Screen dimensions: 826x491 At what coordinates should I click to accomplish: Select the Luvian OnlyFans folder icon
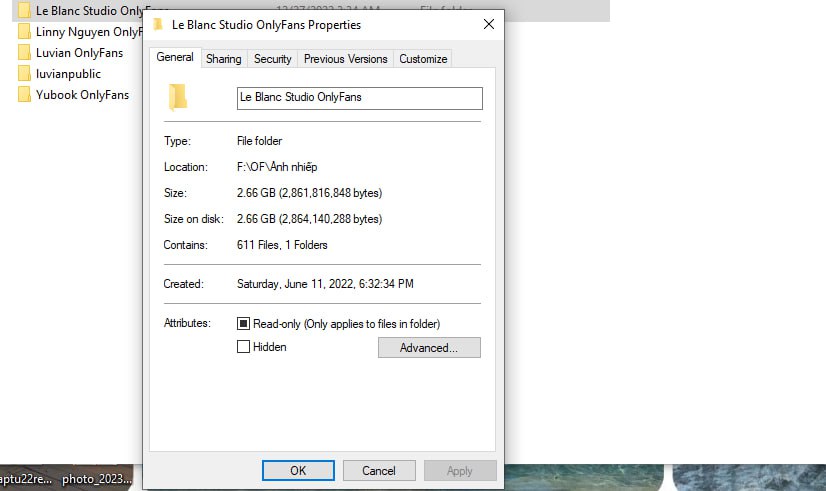pos(24,53)
